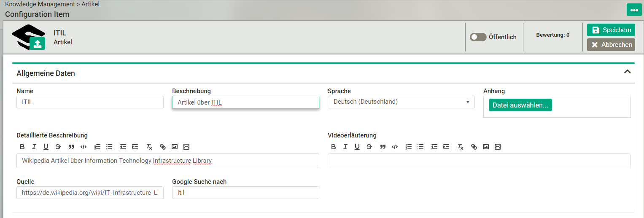Screen dimensions: 644x218
Task: Toggle code block in Videoerläuterung toolbar
Action: (395, 147)
